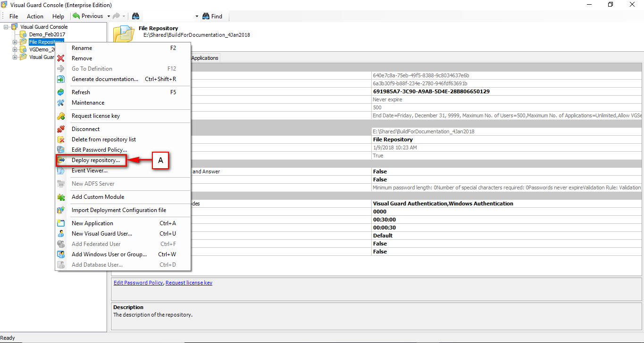Click the Generate documentation icon

[x=61, y=79]
